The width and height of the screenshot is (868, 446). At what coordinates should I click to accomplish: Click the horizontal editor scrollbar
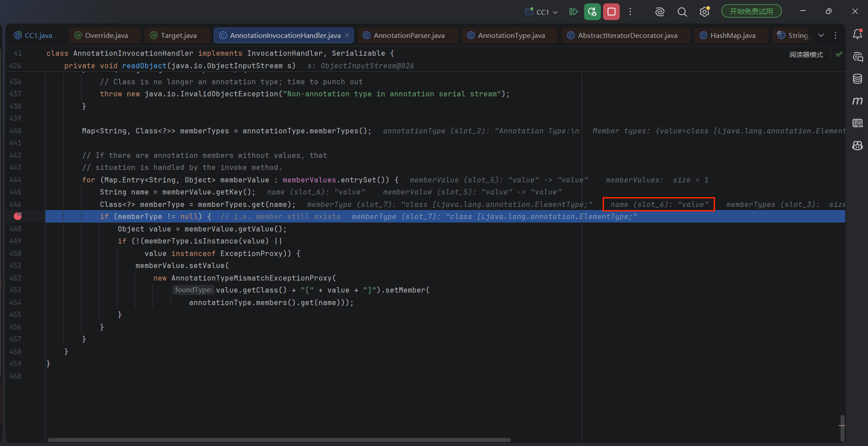[279, 440]
